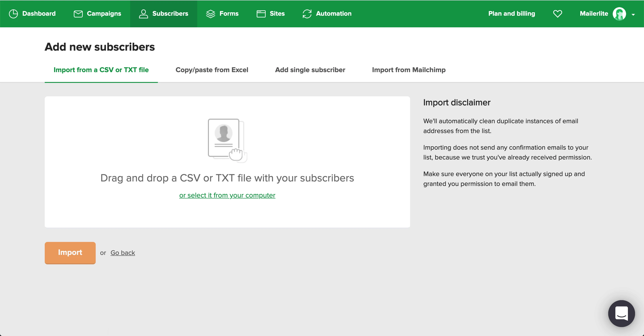Image resolution: width=644 pixels, height=336 pixels.
Task: Select Import from a CSV or TXT file tab
Action: click(101, 70)
